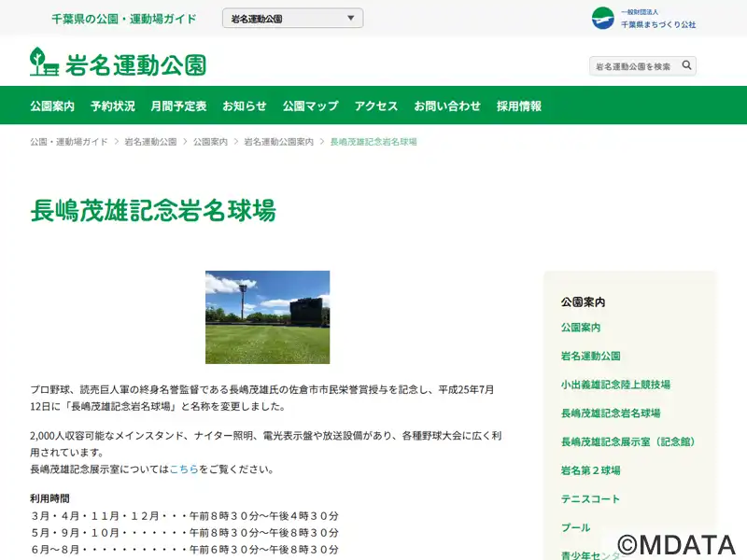This screenshot has width=747, height=560.
Task: Click the 岩名運動公園 park logo
Action: 118,63
